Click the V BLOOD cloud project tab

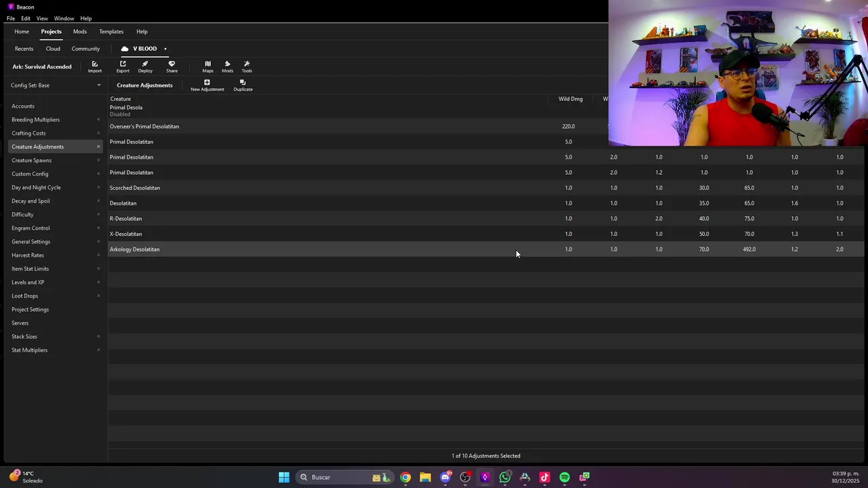click(143, 49)
